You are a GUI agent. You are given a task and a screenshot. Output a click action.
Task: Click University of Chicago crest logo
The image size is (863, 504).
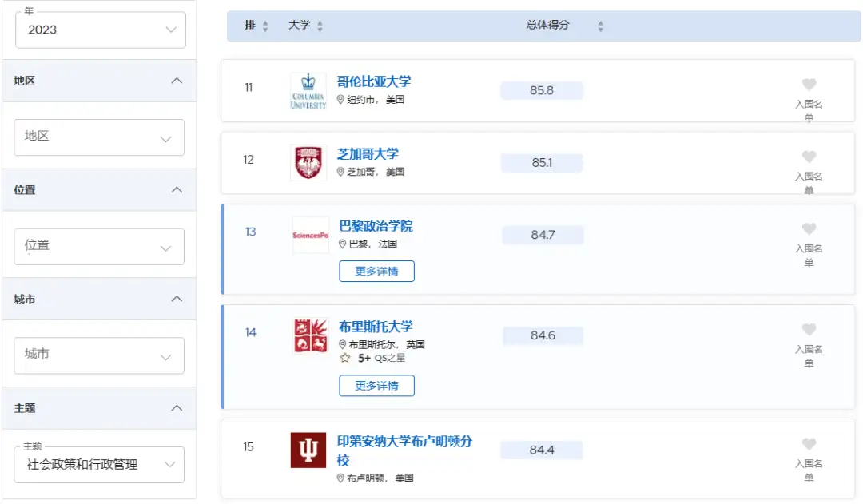(308, 163)
